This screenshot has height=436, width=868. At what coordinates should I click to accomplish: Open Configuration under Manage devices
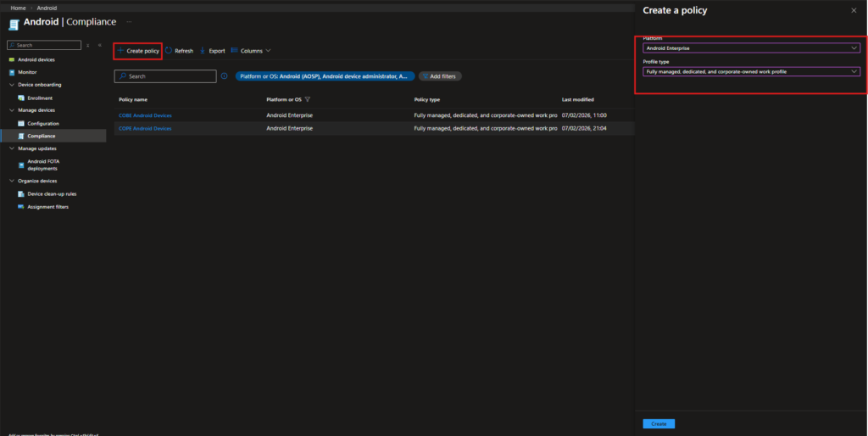[43, 123]
